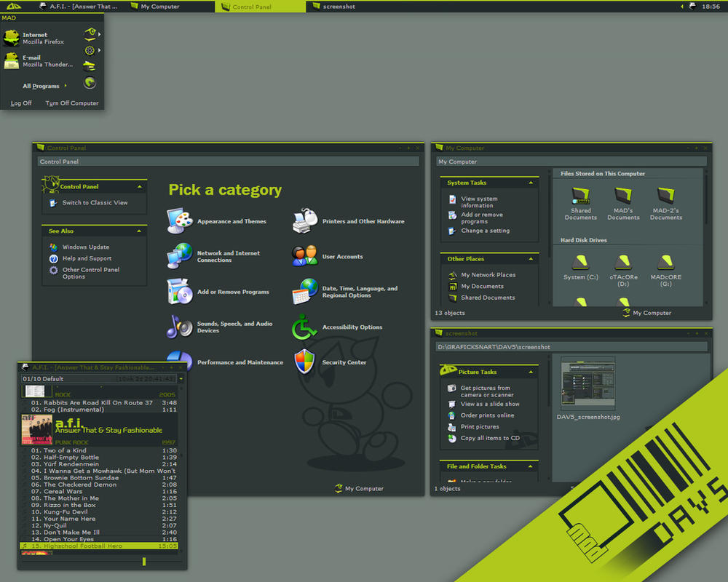Image resolution: width=728 pixels, height=582 pixels.
Task: Switch to Control Panel taskbar button
Action: [260, 7]
